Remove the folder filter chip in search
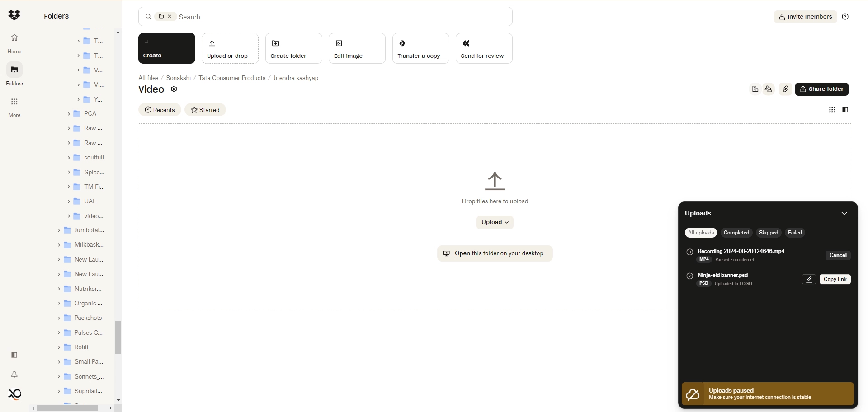The image size is (868, 412). click(170, 16)
